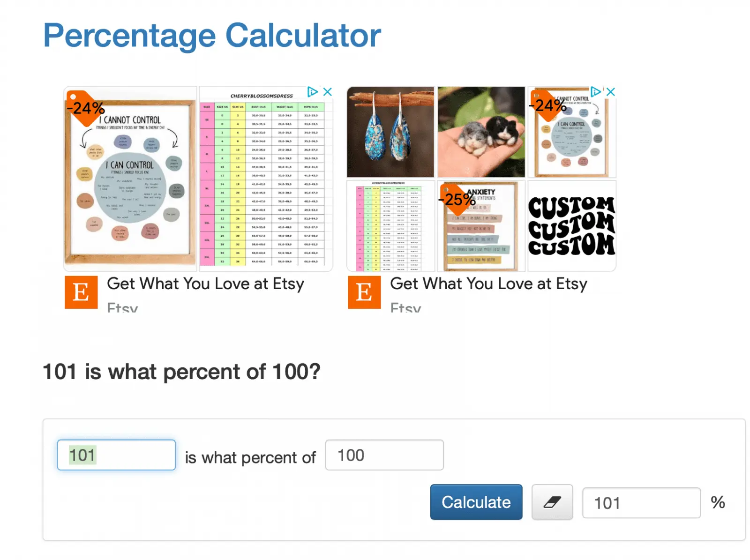Click the 'percent of' input containing 100
The height and width of the screenshot is (560, 750).
(384, 455)
